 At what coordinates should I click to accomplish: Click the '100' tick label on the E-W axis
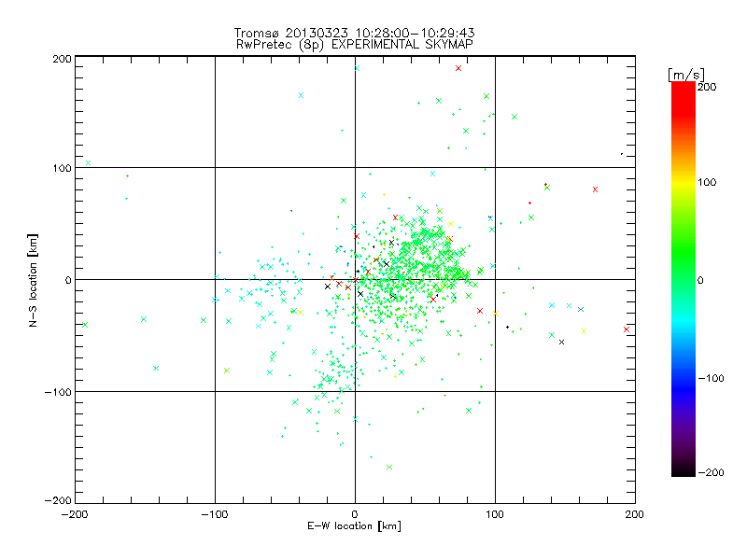pos(495,514)
